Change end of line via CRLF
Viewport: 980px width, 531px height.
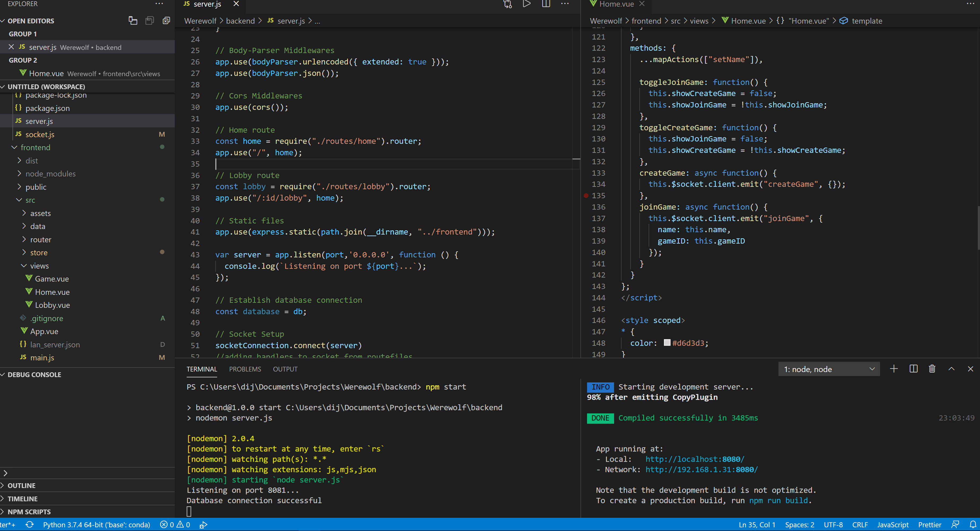[x=860, y=525]
